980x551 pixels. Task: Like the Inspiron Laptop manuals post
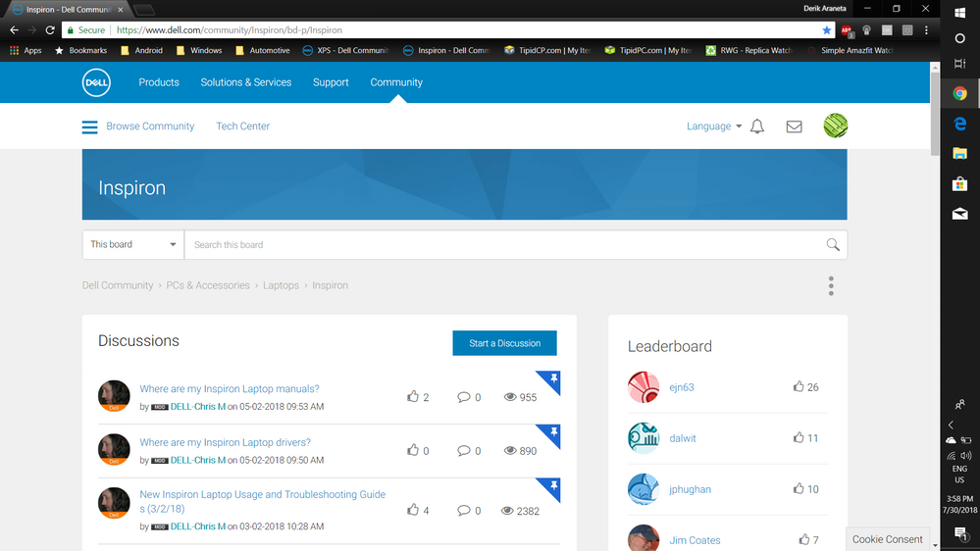pos(412,396)
